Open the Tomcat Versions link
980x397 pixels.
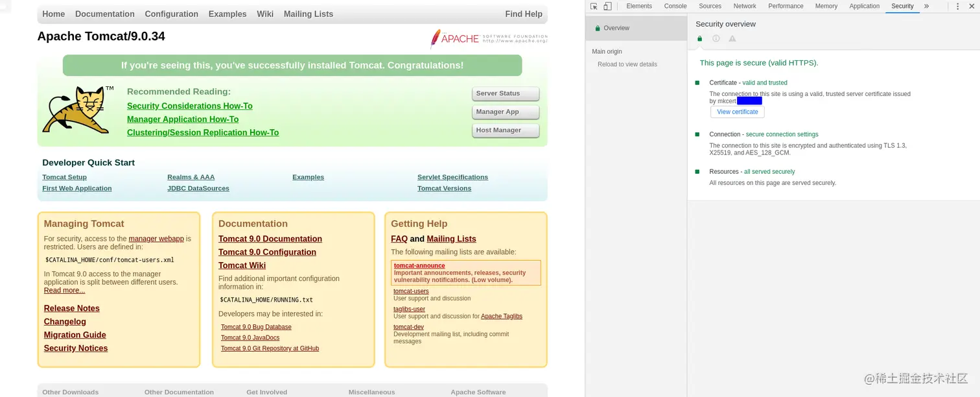pos(444,189)
